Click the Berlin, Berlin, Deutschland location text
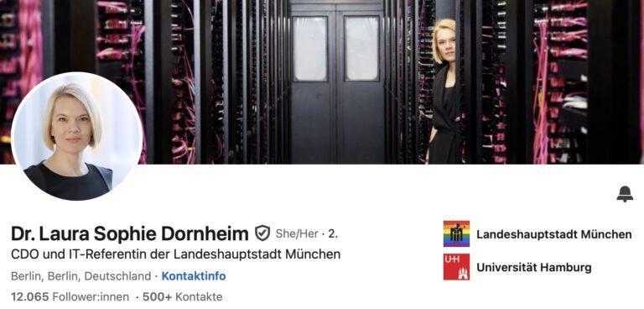The height and width of the screenshot is (309, 644). point(80,276)
